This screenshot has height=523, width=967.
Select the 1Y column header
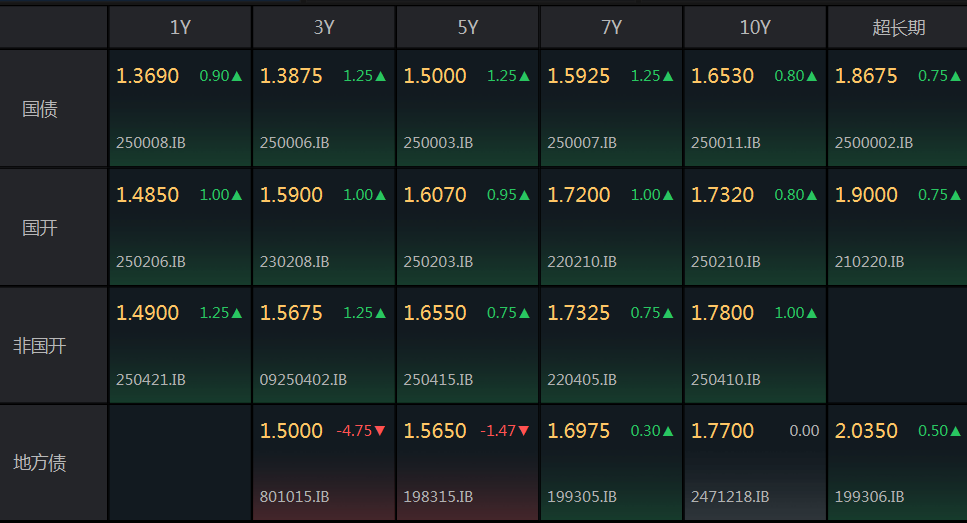pyautogui.click(x=180, y=27)
